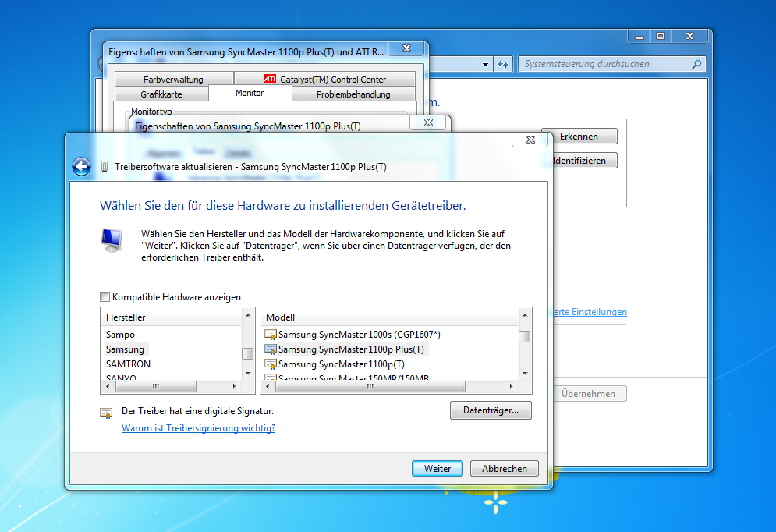The width and height of the screenshot is (776, 532).
Task: Click the search magnifier icon
Action: [696, 64]
